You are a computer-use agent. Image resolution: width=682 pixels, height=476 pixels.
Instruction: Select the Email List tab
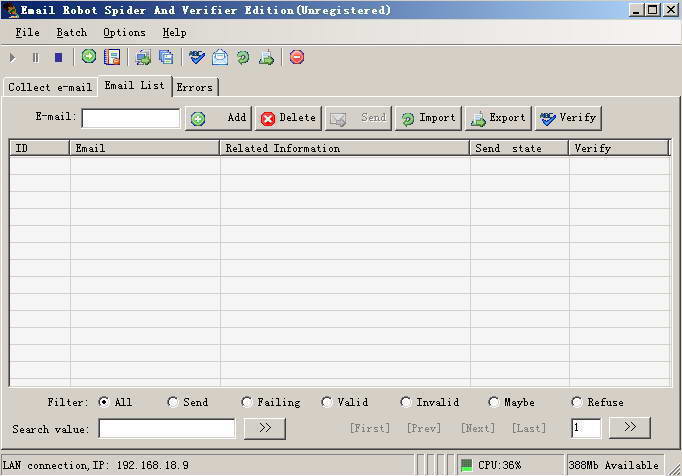[135, 85]
